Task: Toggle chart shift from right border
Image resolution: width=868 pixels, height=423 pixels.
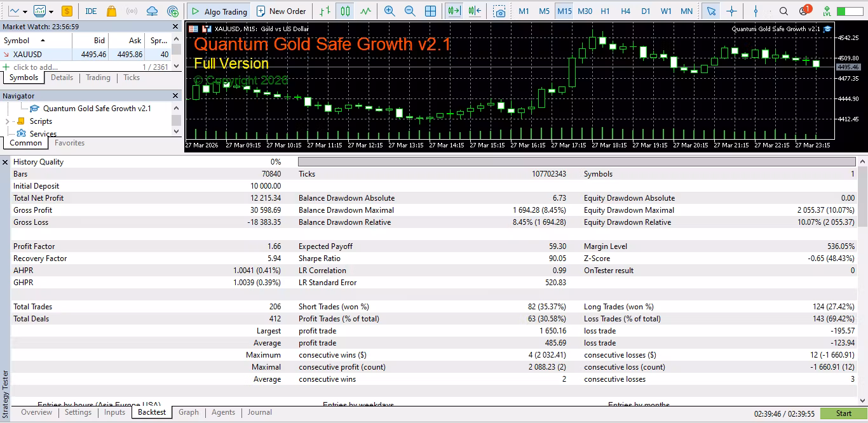Action: (475, 11)
